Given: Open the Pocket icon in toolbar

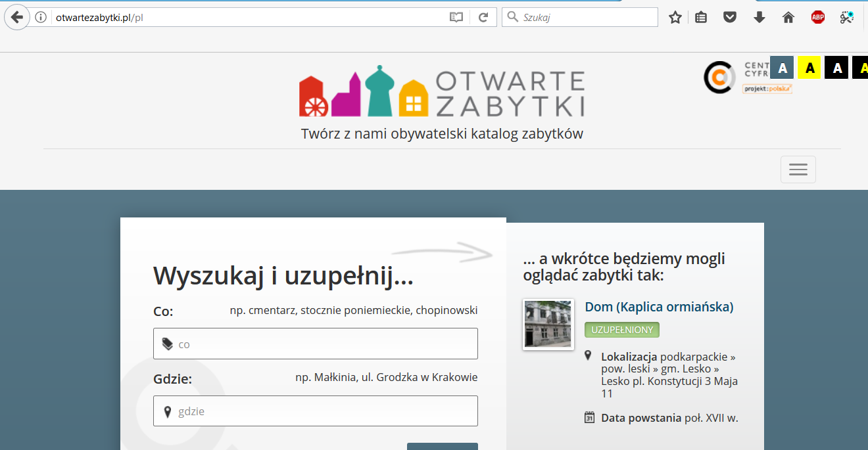Looking at the screenshot, I should tap(729, 18).
